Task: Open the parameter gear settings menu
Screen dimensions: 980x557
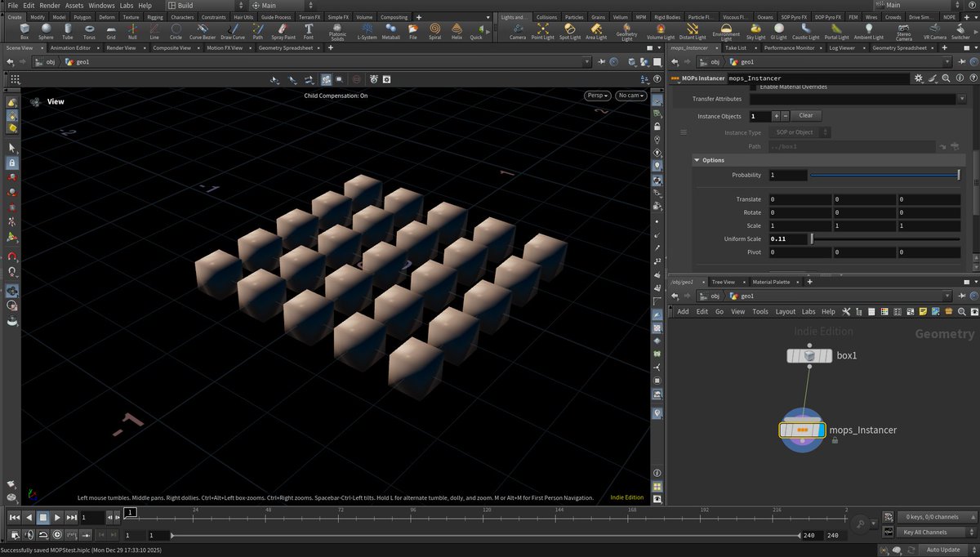Action: click(920, 78)
